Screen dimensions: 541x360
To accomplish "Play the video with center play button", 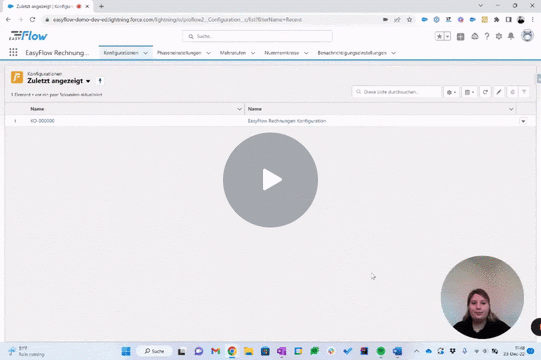I will point(270,180).
